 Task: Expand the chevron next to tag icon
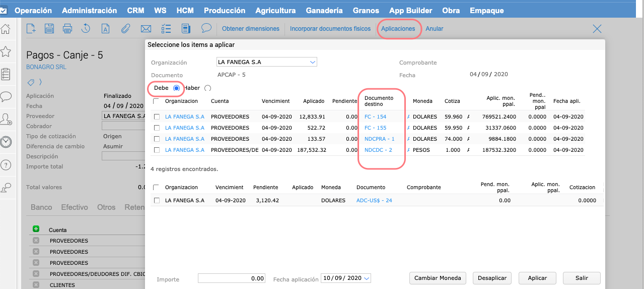(40, 82)
